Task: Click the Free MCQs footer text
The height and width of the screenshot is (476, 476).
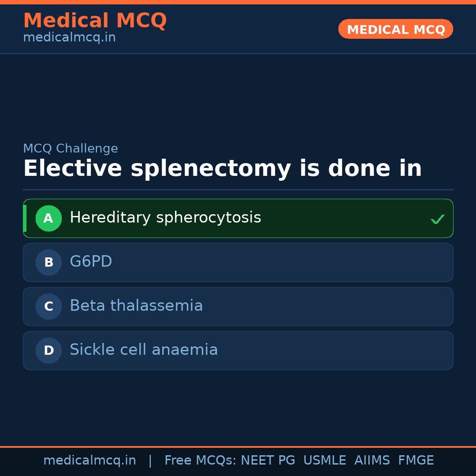Action: 200,461
